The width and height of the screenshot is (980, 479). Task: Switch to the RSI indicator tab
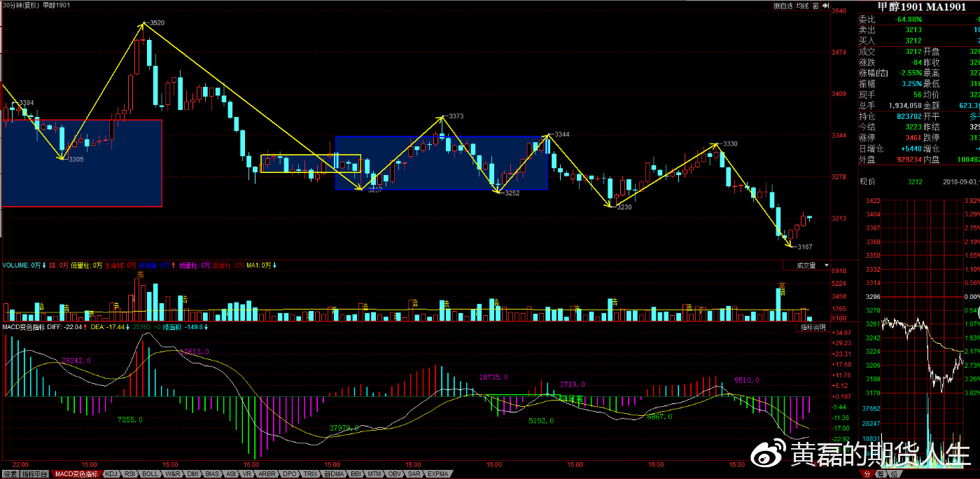129,474
